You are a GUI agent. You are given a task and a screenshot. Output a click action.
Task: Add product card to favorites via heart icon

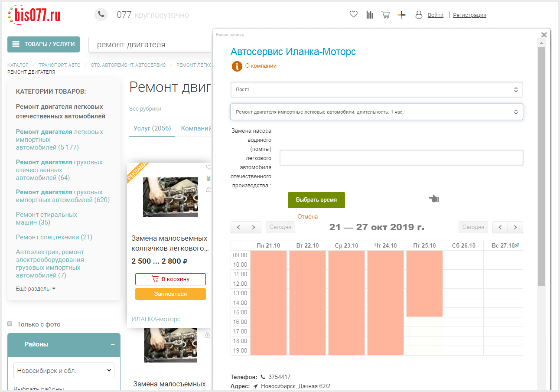(208, 167)
